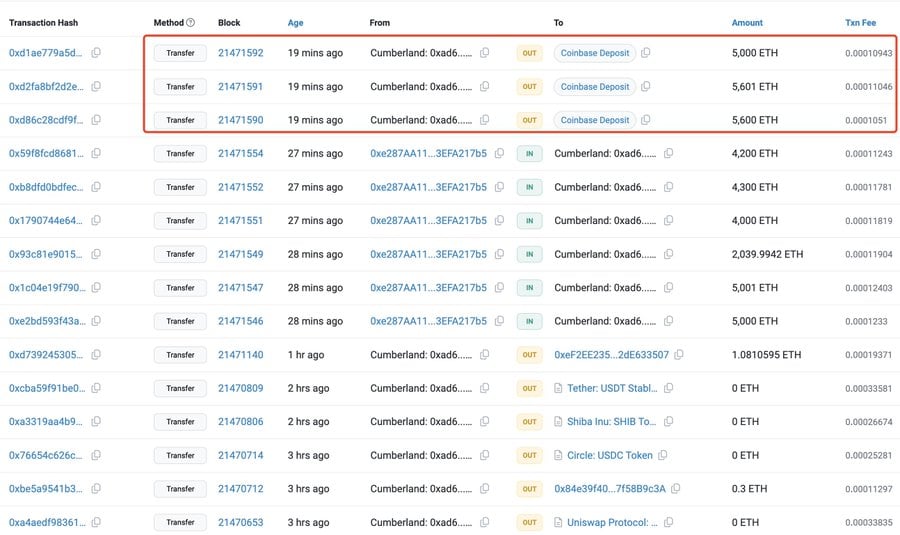The image size is (900, 535).
Task: Copy transaction hash 0xe2bd593f43a
Action: [96, 321]
